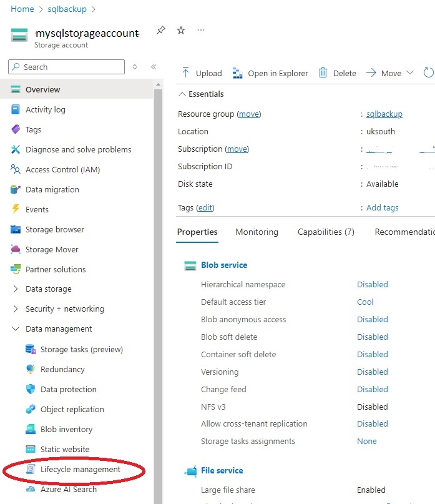Click the Events lightning bolt icon

16,209
